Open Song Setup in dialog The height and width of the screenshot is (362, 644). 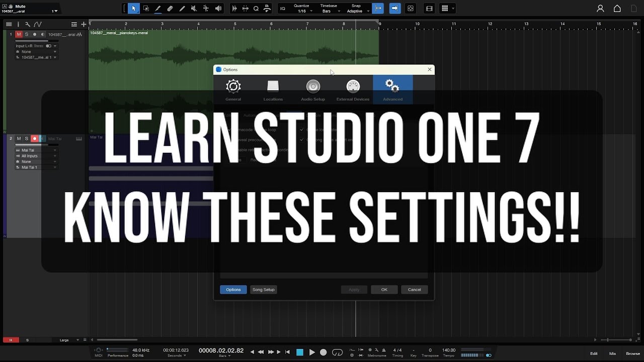264,290
